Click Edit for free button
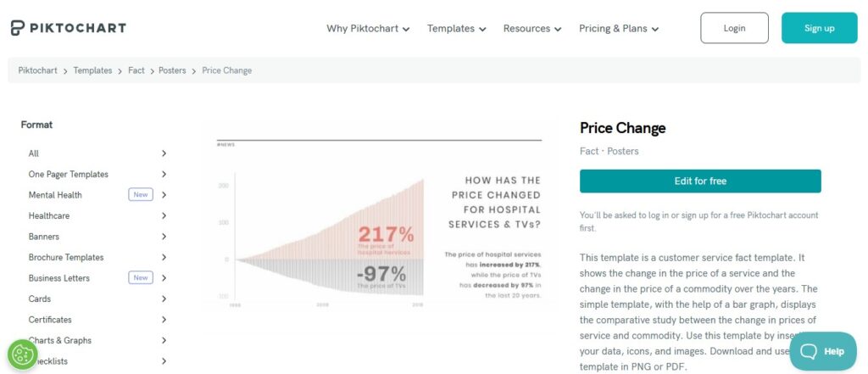 pos(700,181)
